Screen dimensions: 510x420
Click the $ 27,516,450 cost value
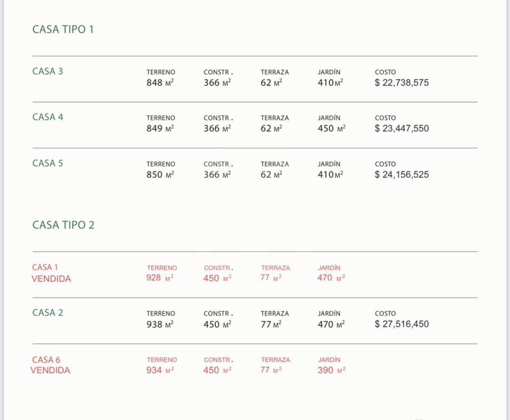(x=402, y=324)
